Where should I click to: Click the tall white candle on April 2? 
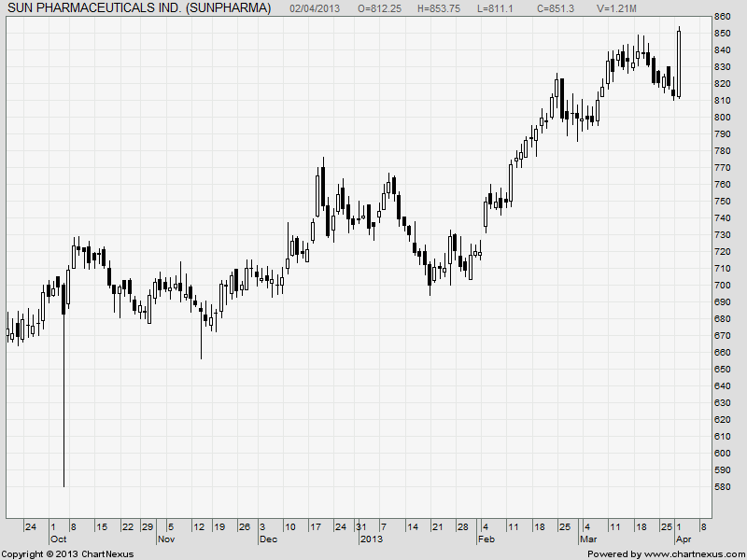click(x=679, y=63)
